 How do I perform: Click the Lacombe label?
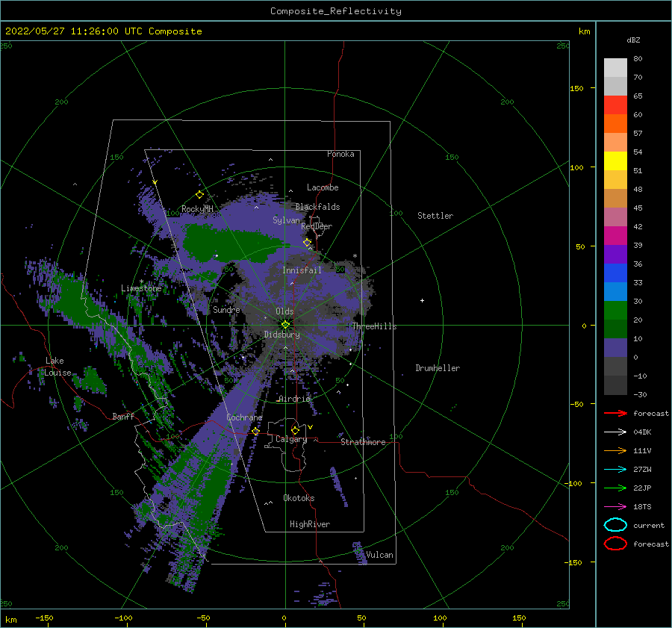point(323,187)
